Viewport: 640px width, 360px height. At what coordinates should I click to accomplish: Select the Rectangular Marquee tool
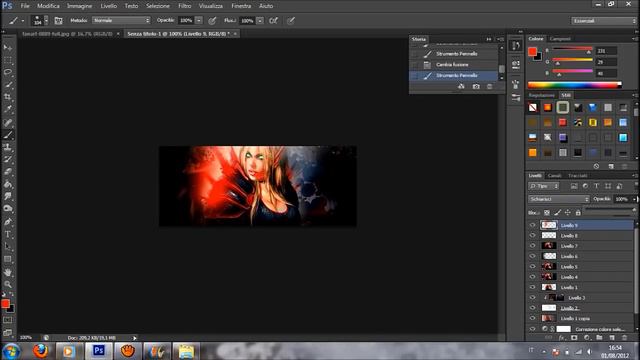pyautogui.click(x=8, y=60)
